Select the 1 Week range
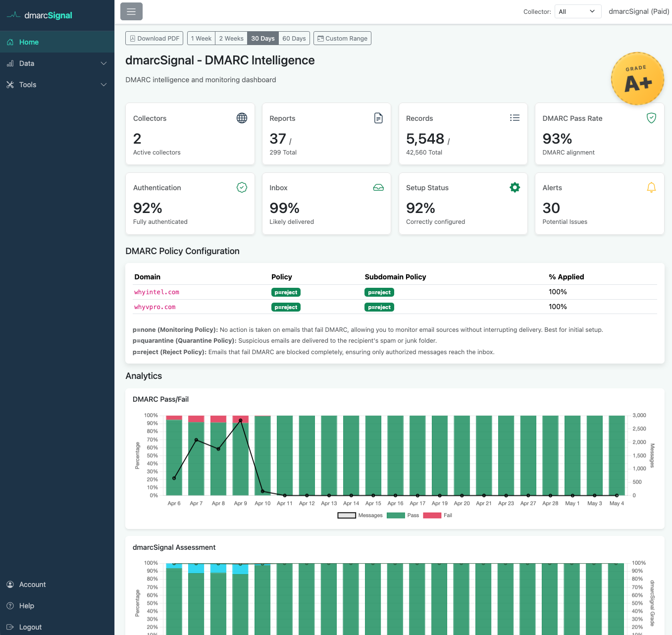Image resolution: width=672 pixels, height=635 pixels. 201,38
